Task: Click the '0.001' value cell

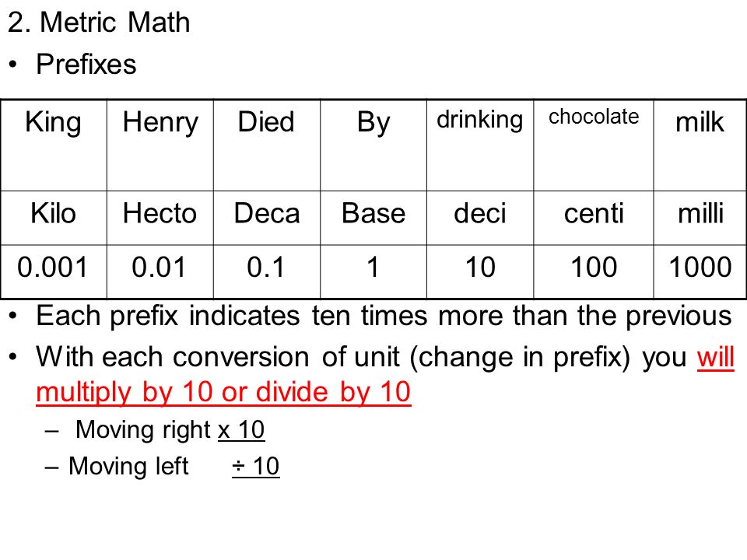Action: [x=54, y=272]
